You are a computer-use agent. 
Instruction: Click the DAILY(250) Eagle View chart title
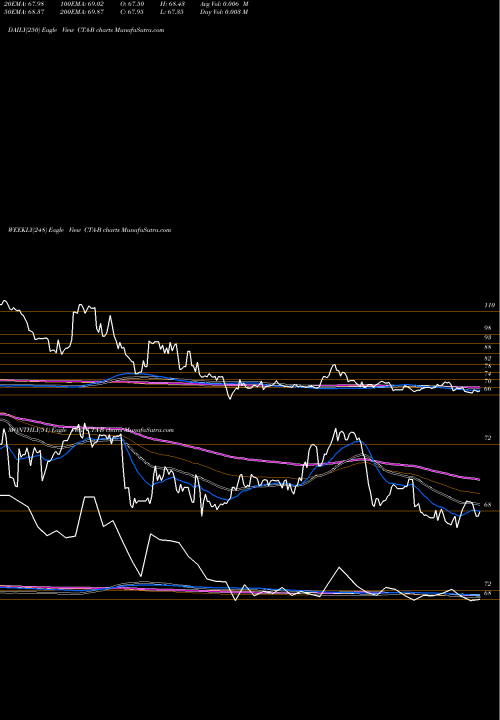86,30
